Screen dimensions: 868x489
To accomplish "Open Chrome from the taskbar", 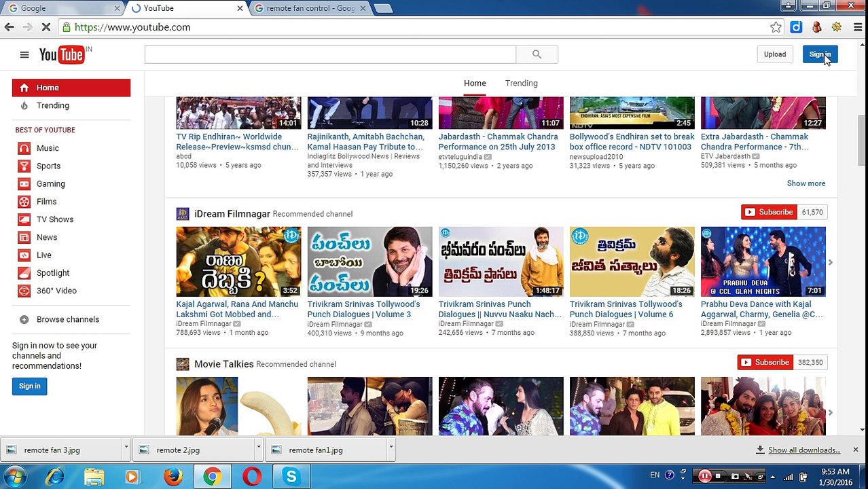I will tap(212, 477).
